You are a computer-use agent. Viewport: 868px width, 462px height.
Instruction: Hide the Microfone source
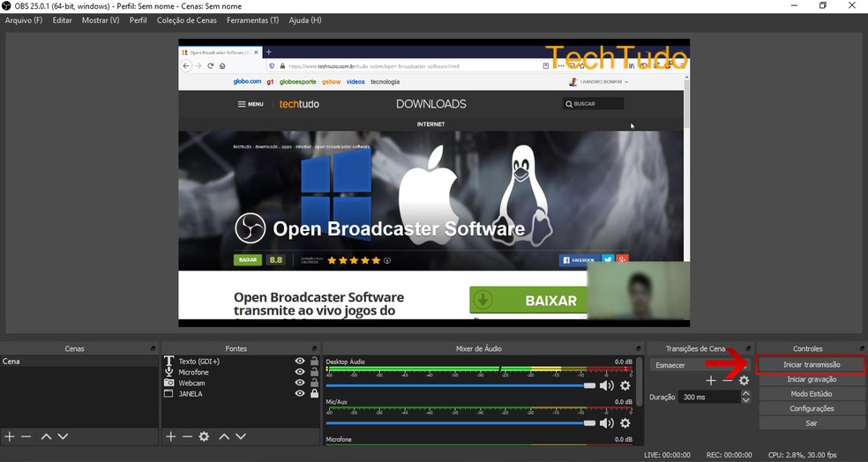tap(300, 372)
